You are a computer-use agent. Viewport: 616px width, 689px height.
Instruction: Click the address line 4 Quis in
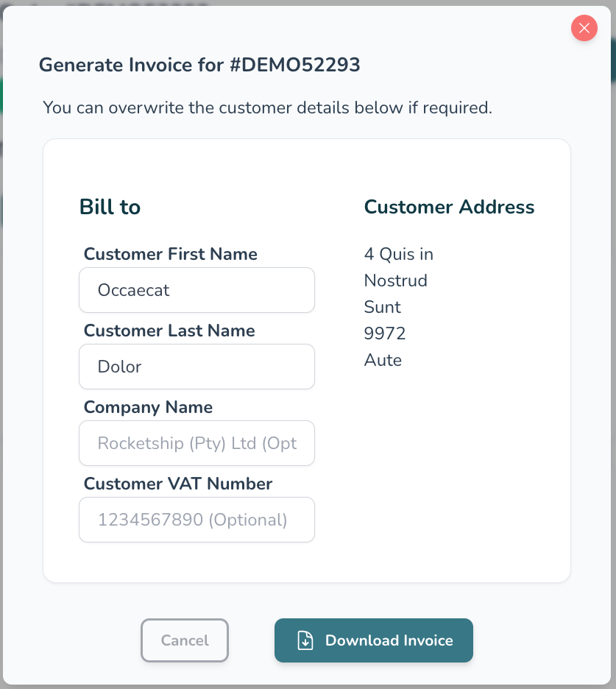point(398,254)
